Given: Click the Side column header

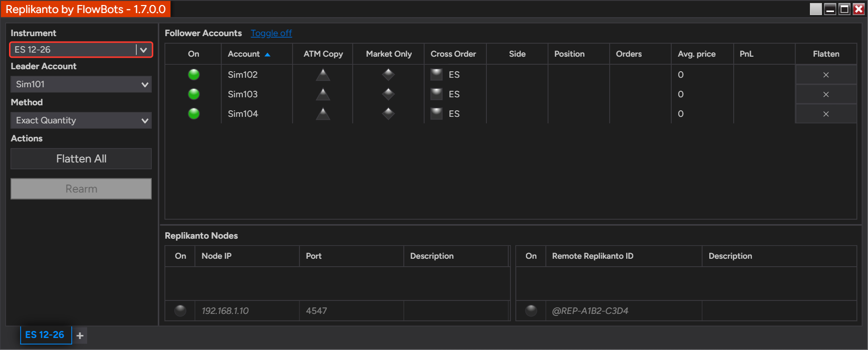Looking at the screenshot, I should (517, 54).
